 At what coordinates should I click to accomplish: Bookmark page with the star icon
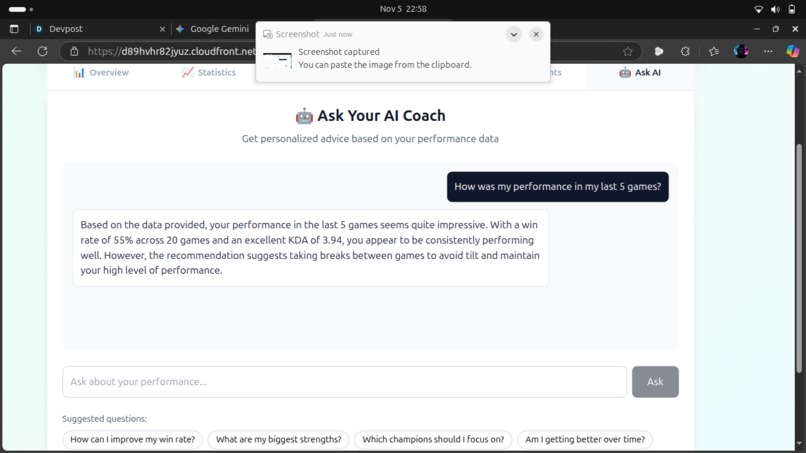[628, 51]
